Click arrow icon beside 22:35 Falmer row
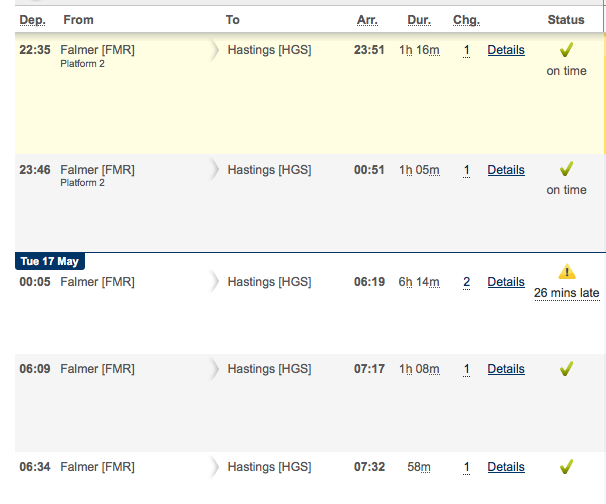 pyautogui.click(x=214, y=50)
